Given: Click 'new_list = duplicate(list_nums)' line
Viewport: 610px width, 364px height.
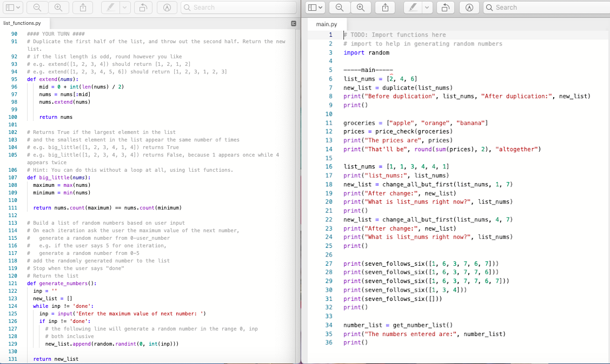Looking at the screenshot, I should (398, 88).
